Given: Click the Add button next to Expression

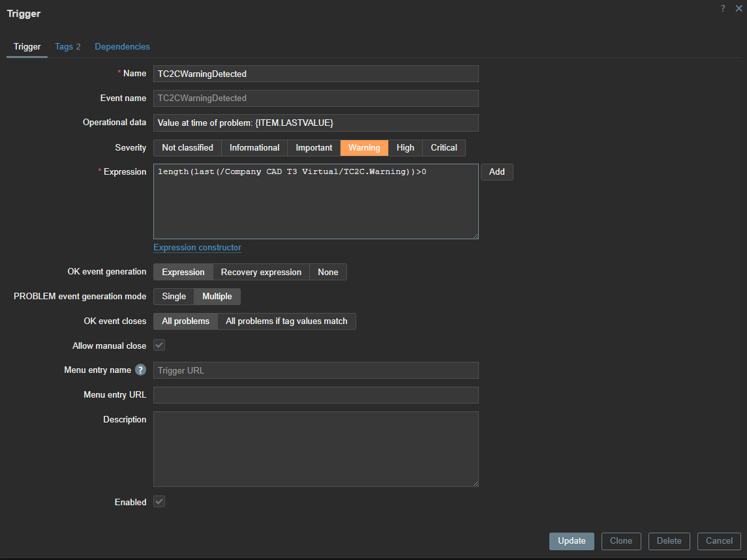Looking at the screenshot, I should pos(496,172).
